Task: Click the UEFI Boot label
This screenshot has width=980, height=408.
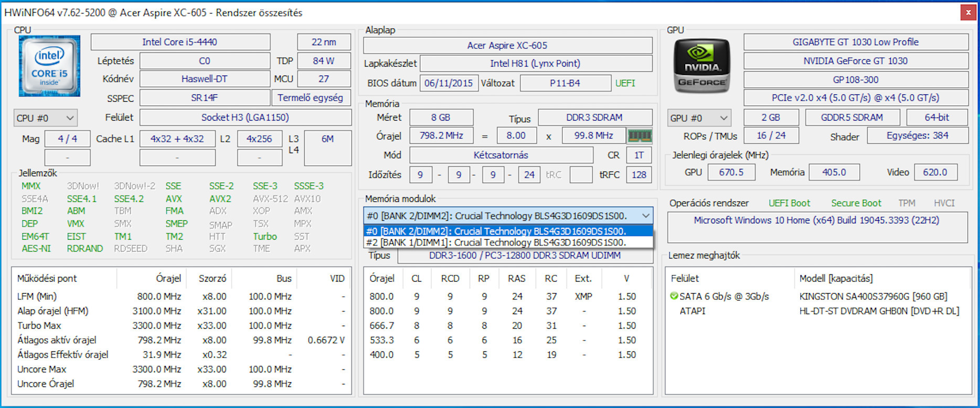Action: pyautogui.click(x=789, y=203)
